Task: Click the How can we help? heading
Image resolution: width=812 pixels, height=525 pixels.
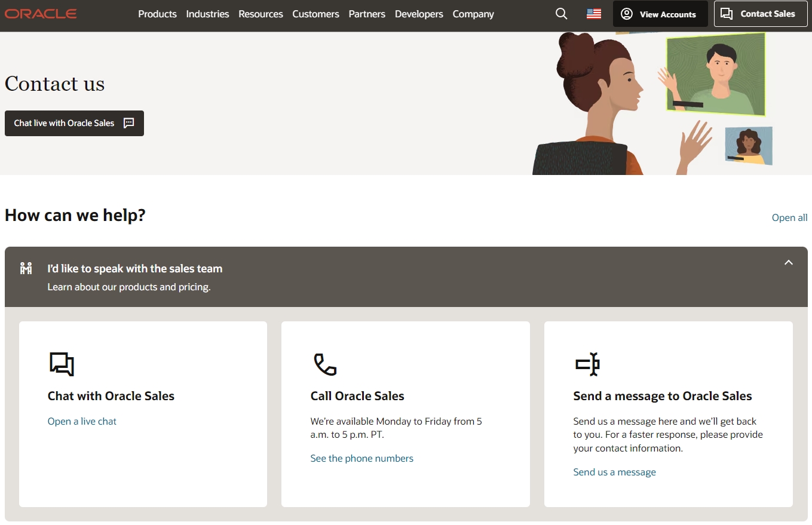Action: click(x=75, y=215)
